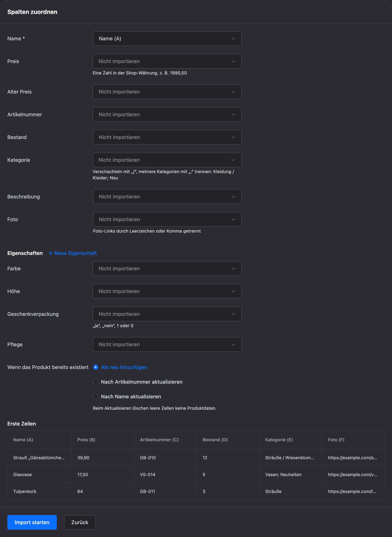Open the Höhe property dropdown

167,291
